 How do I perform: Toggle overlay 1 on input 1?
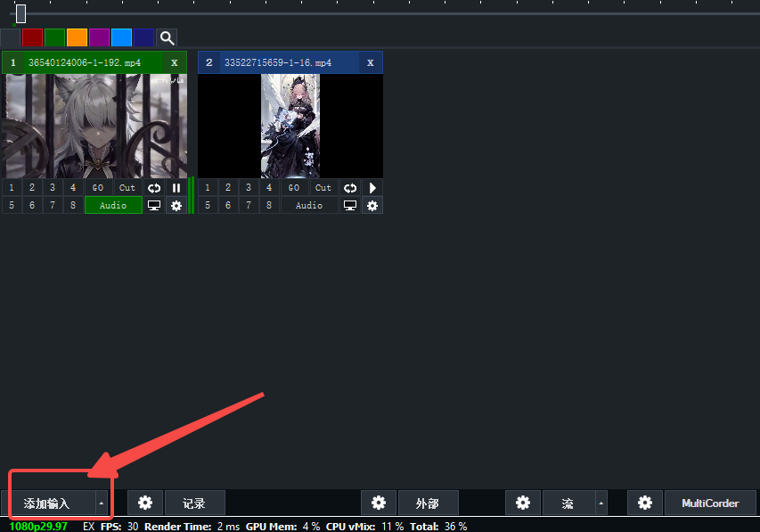point(12,188)
